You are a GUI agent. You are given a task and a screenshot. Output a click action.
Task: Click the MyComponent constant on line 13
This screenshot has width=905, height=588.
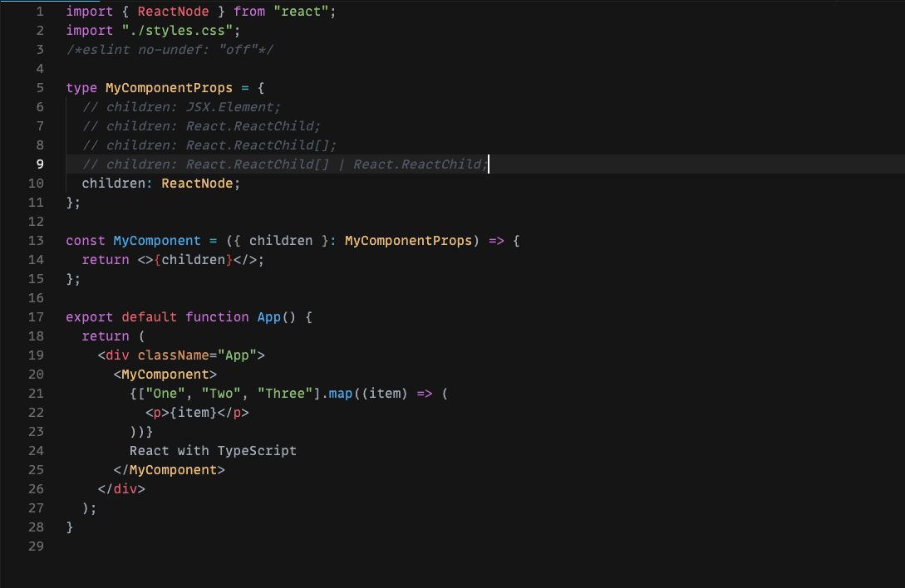tap(157, 240)
